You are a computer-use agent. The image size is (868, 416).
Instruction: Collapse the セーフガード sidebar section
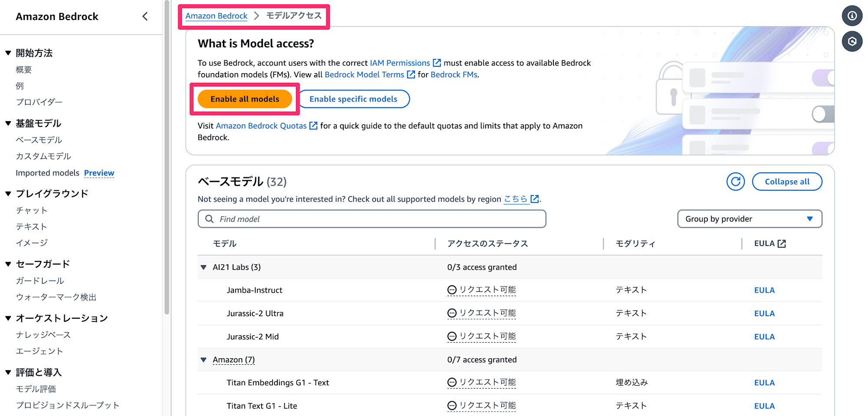pos(8,264)
